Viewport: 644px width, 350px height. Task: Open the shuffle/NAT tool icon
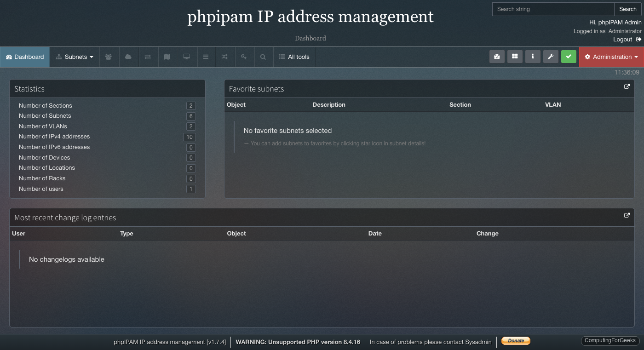(225, 57)
